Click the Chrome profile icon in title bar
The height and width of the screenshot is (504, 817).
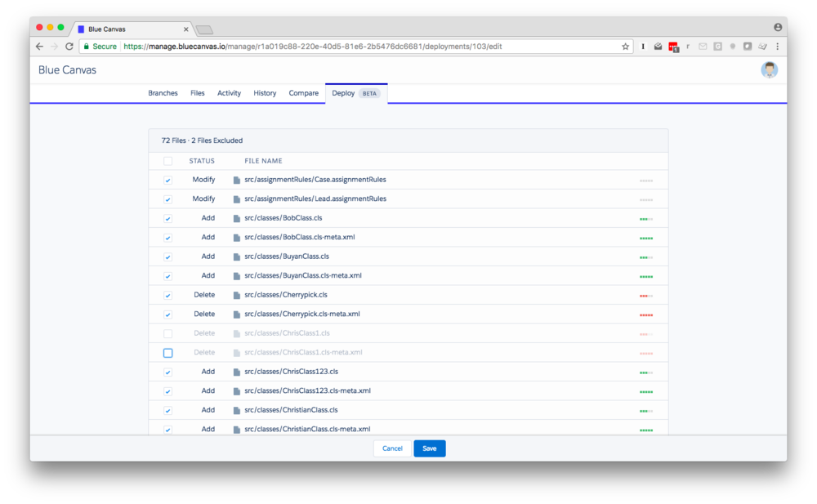[x=778, y=27]
